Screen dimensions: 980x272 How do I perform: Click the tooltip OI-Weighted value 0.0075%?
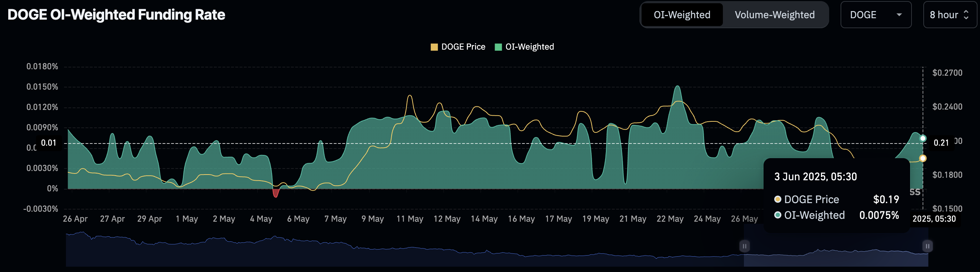click(x=879, y=216)
